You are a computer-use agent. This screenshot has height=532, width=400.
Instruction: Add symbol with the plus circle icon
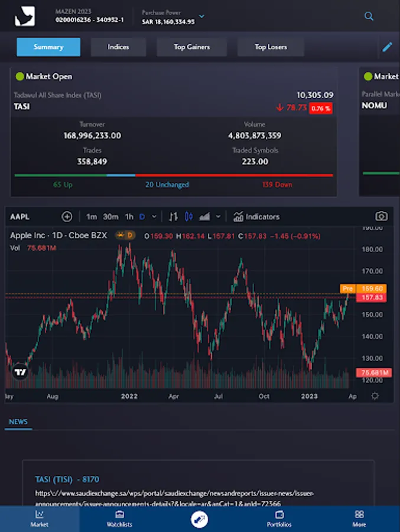point(67,216)
